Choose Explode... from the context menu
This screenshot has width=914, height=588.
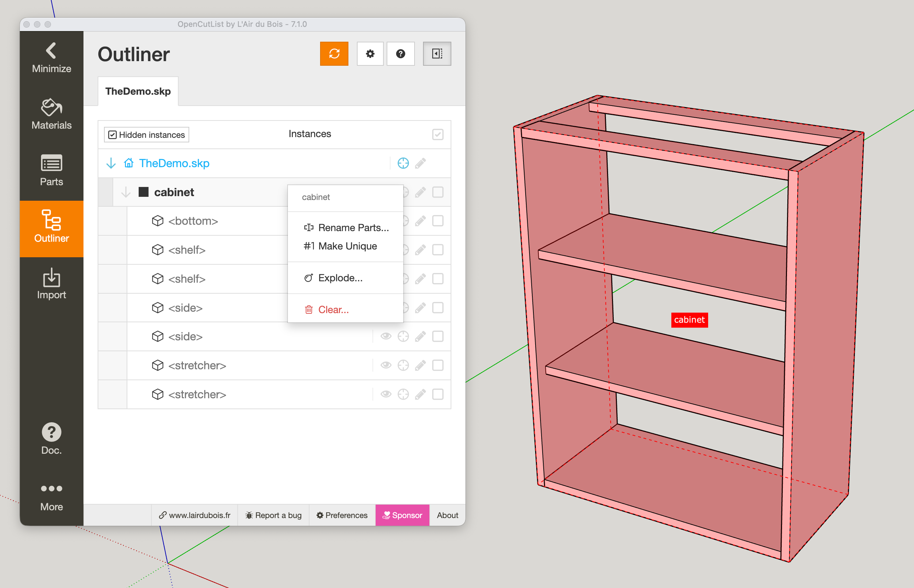340,278
